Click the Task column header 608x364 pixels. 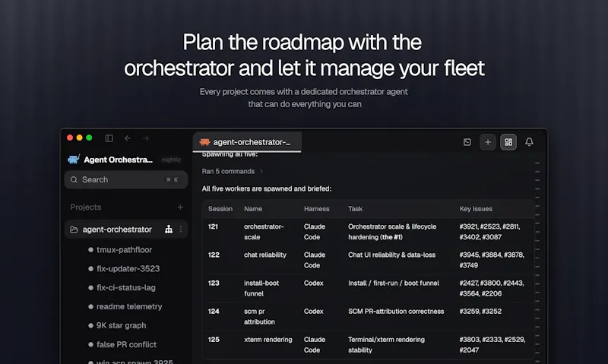click(355, 209)
